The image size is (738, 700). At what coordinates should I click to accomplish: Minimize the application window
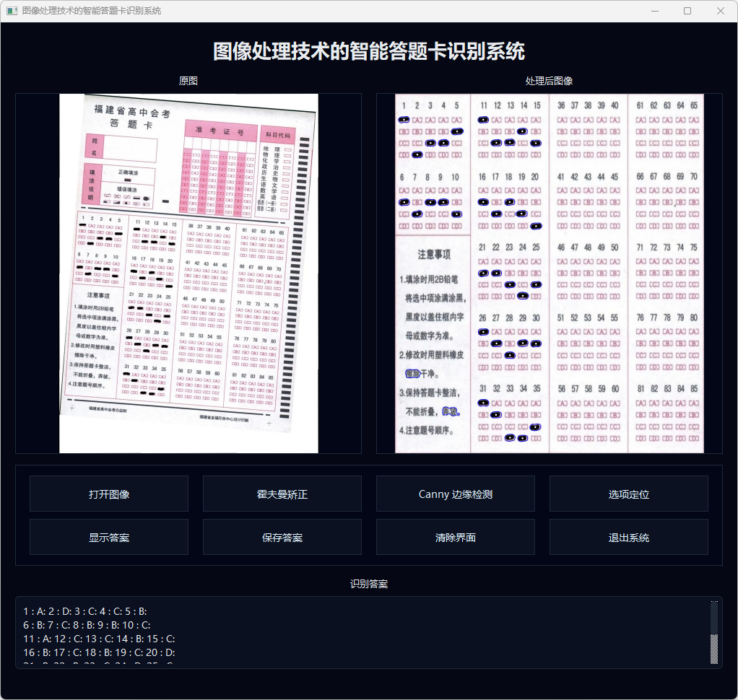coord(654,11)
